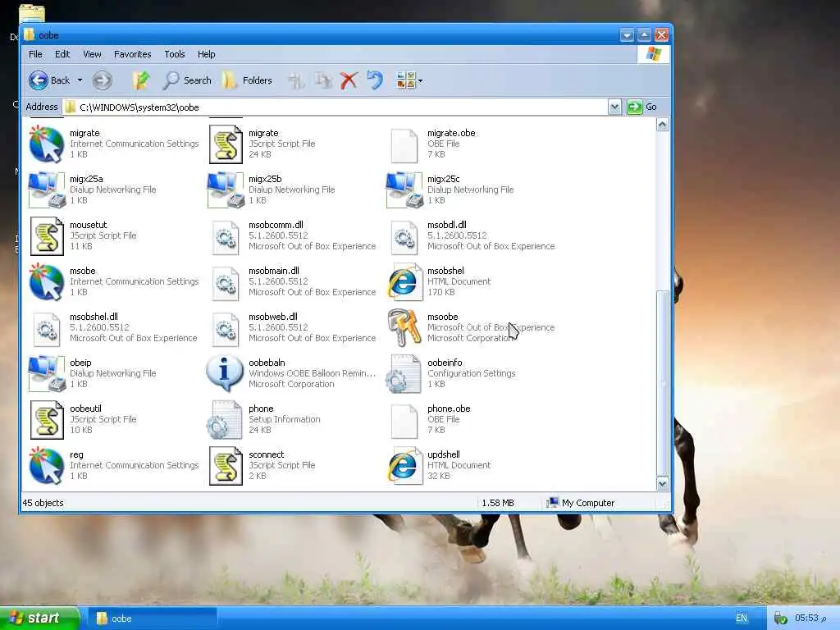Click the blue Undo arrow icon
The width and height of the screenshot is (840, 630).
tap(375, 80)
